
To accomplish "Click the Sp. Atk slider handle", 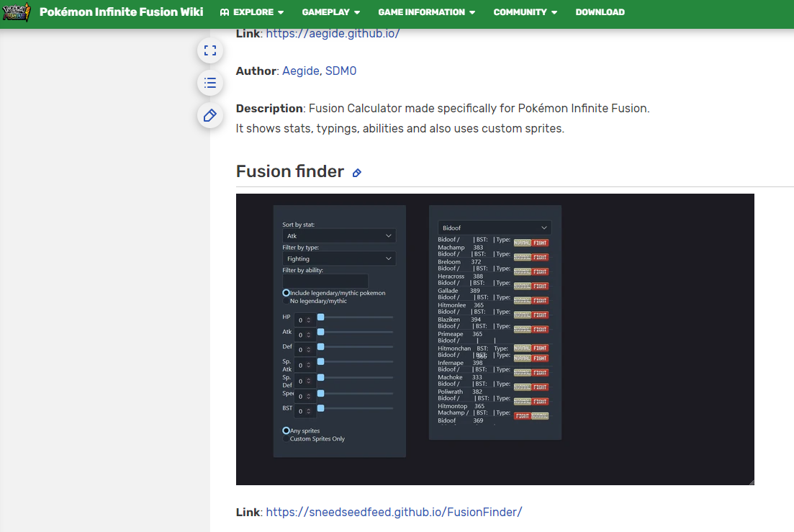I will coord(320,362).
